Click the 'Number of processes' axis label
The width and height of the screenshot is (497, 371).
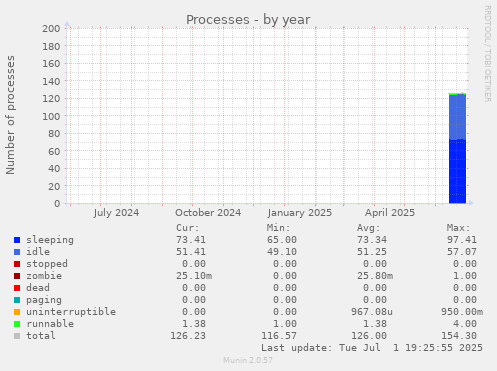pyautogui.click(x=10, y=115)
